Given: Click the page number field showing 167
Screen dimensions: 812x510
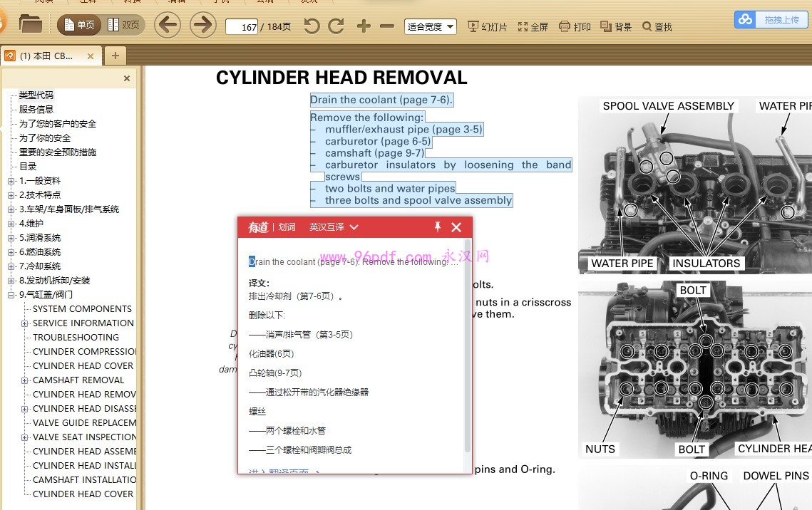Looking at the screenshot, I should (242, 26).
